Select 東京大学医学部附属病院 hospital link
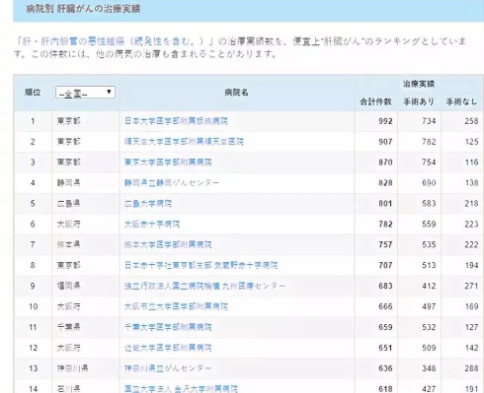Image resolution: width=484 pixels, height=393 pixels. tap(168, 162)
